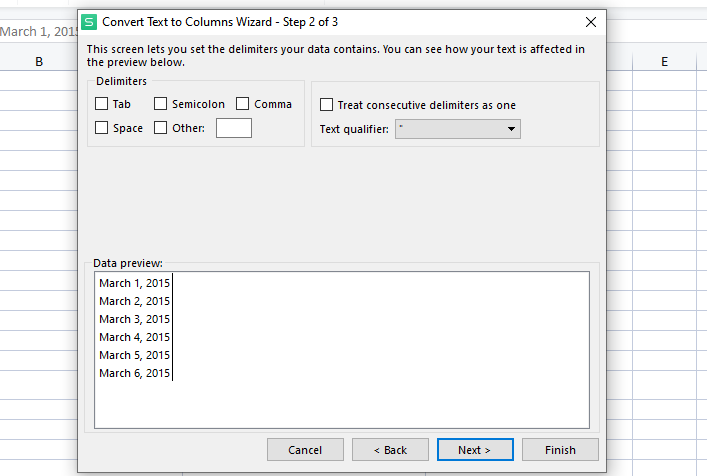The image size is (707, 476).
Task: Toggle the Other delimiter checkbox
Action: (160, 128)
